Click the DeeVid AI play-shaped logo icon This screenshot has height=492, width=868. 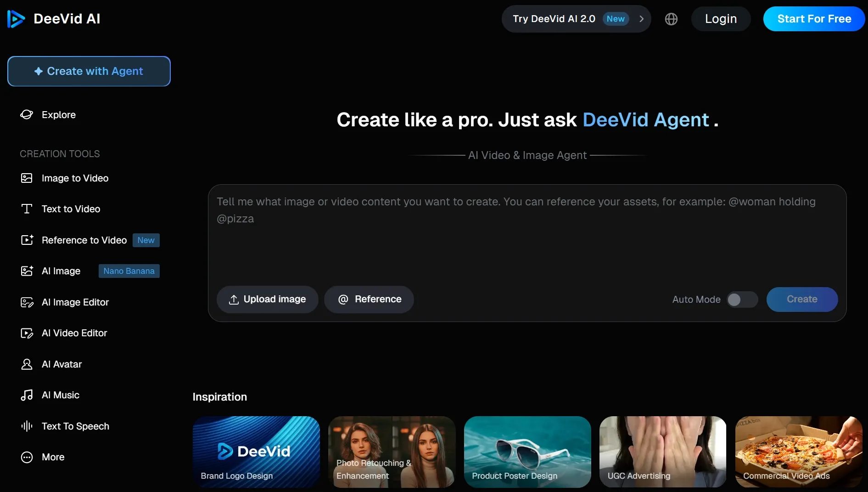point(16,19)
